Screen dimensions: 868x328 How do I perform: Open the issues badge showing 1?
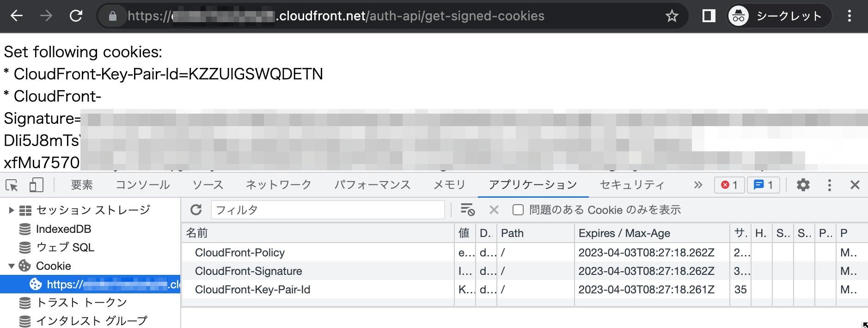click(763, 185)
